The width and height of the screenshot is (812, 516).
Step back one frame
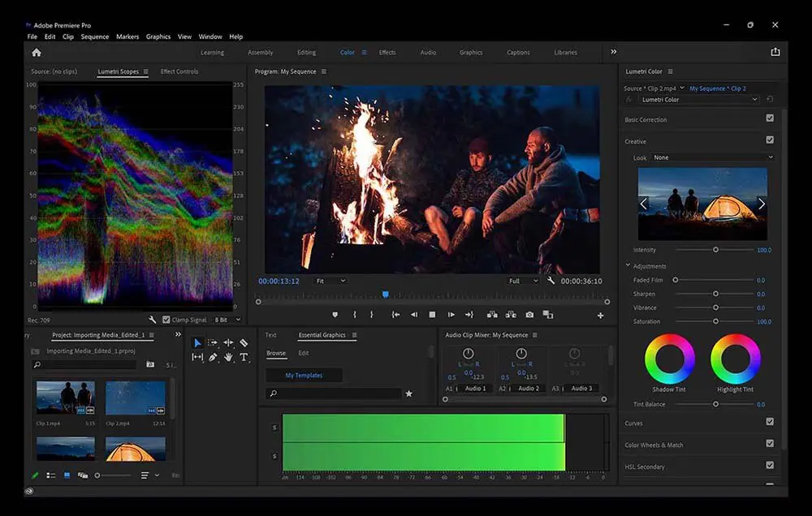[414, 315]
